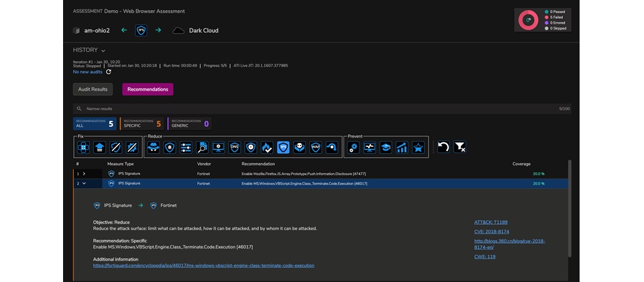Click the undo reset arrow icon
This screenshot has height=282, width=644.
click(x=443, y=147)
